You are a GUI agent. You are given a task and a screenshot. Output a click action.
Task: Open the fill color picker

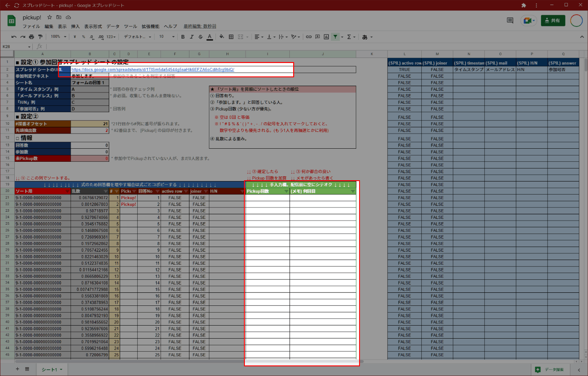[222, 37]
